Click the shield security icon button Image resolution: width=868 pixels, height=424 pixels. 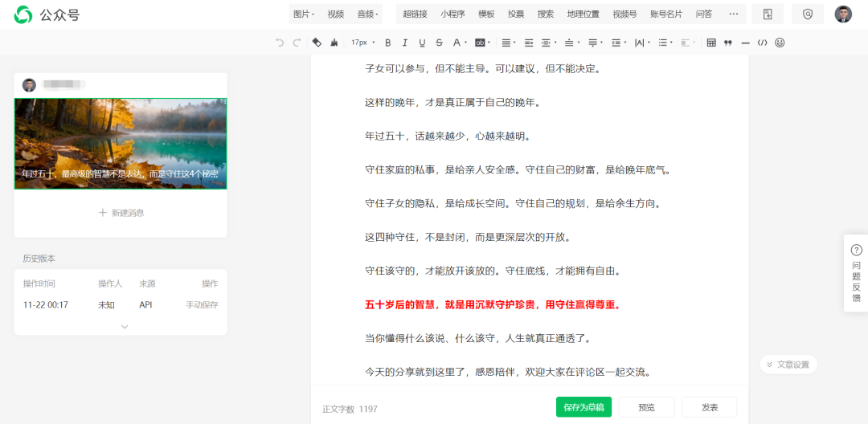pyautogui.click(x=808, y=14)
